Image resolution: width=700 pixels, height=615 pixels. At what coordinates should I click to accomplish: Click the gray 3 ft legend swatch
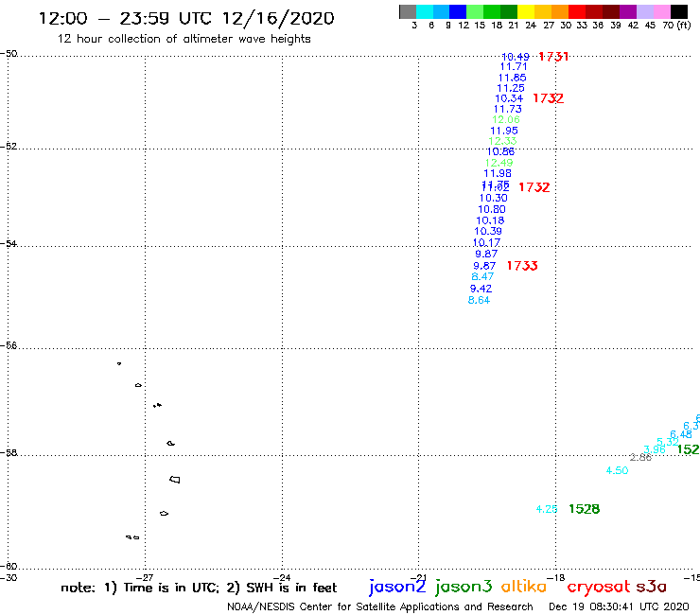point(408,11)
